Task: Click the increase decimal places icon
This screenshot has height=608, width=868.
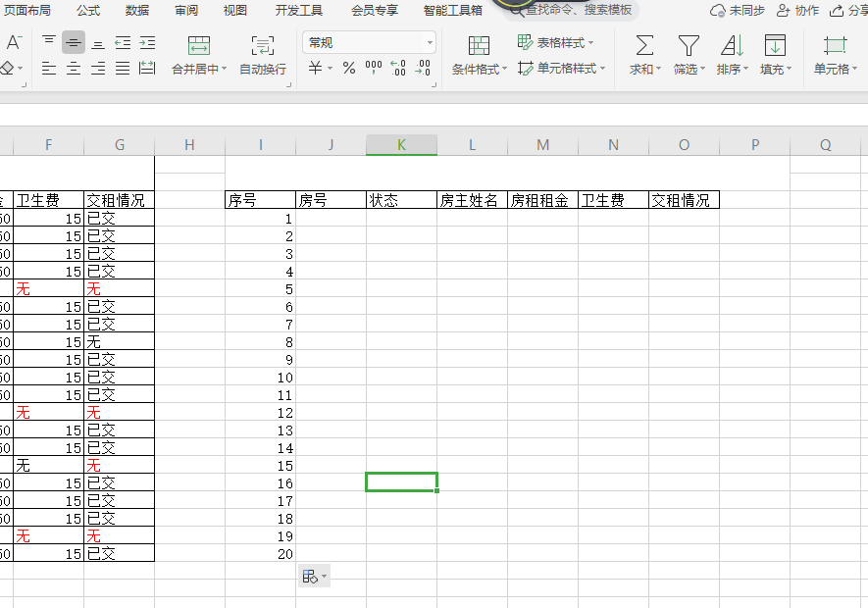Action: pos(398,68)
